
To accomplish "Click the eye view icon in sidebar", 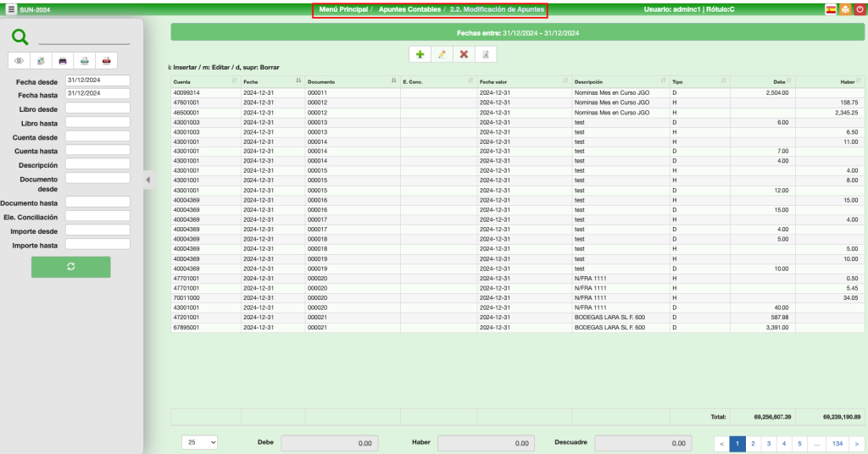I will (19, 61).
